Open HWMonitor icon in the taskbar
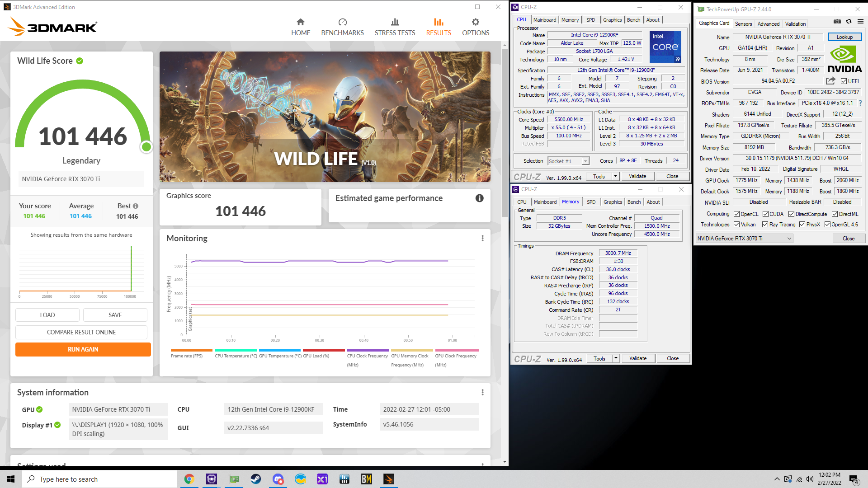The image size is (868, 488). tap(344, 479)
